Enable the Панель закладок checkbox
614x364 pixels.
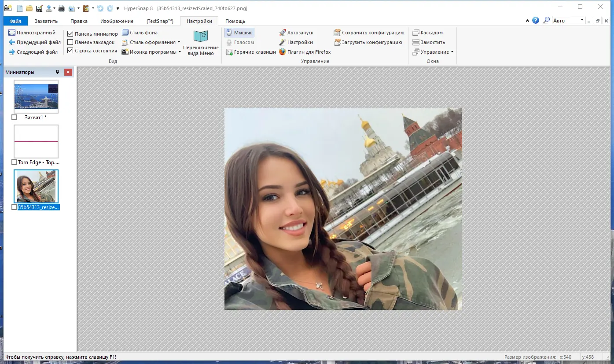[x=70, y=42]
